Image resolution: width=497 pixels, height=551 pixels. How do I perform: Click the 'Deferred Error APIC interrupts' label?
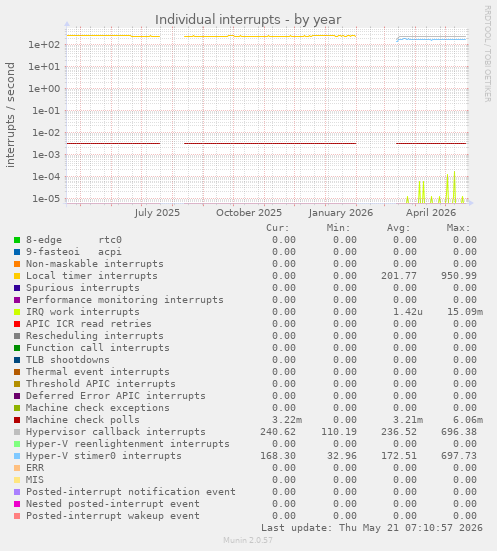116,396
